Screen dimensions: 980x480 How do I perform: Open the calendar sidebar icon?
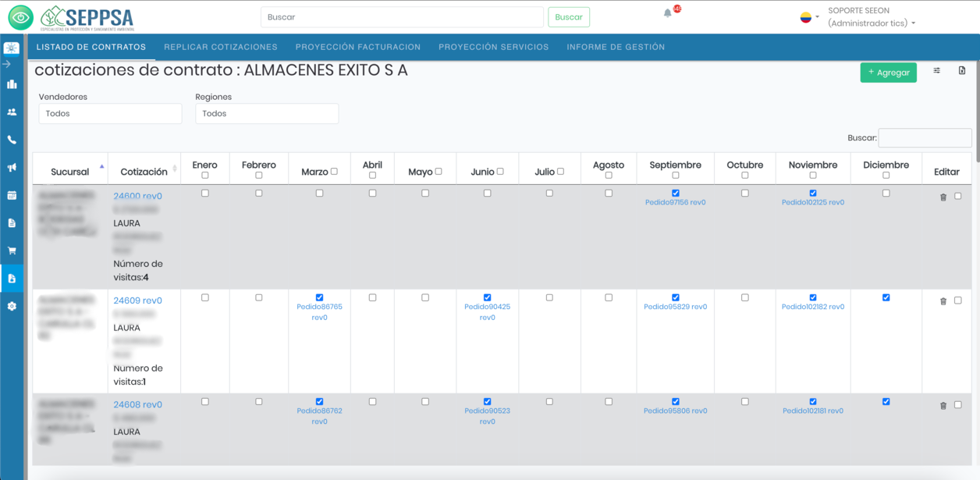pyautogui.click(x=12, y=195)
